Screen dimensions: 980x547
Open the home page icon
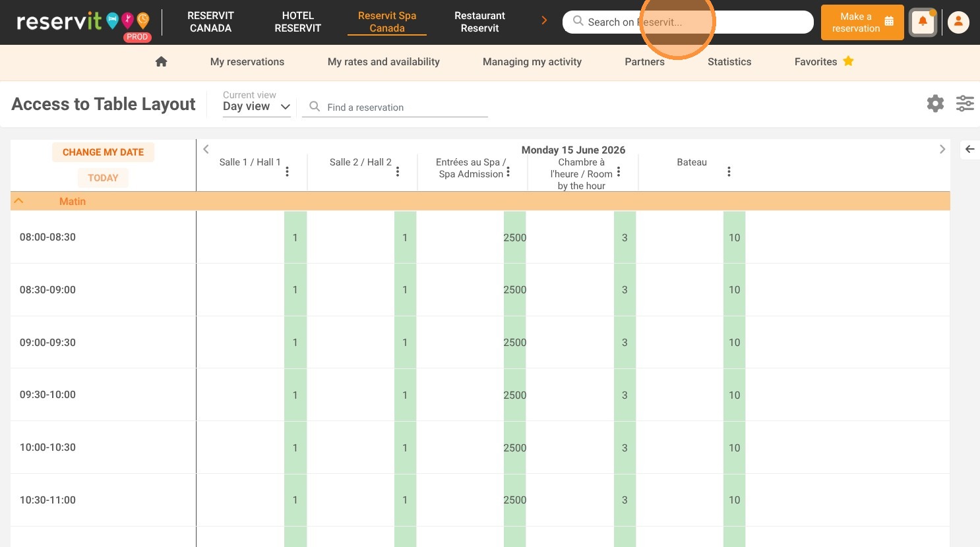pos(161,61)
